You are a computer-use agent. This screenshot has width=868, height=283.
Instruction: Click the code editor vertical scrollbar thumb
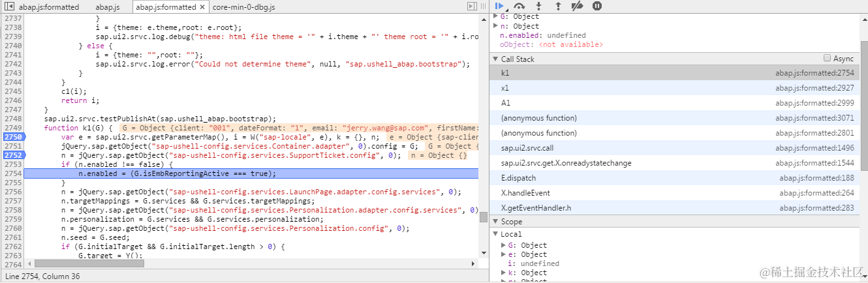coord(483,217)
